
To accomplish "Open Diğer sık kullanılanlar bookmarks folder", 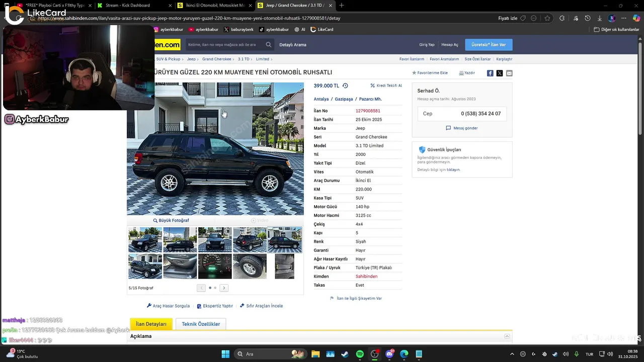I will click(616, 30).
